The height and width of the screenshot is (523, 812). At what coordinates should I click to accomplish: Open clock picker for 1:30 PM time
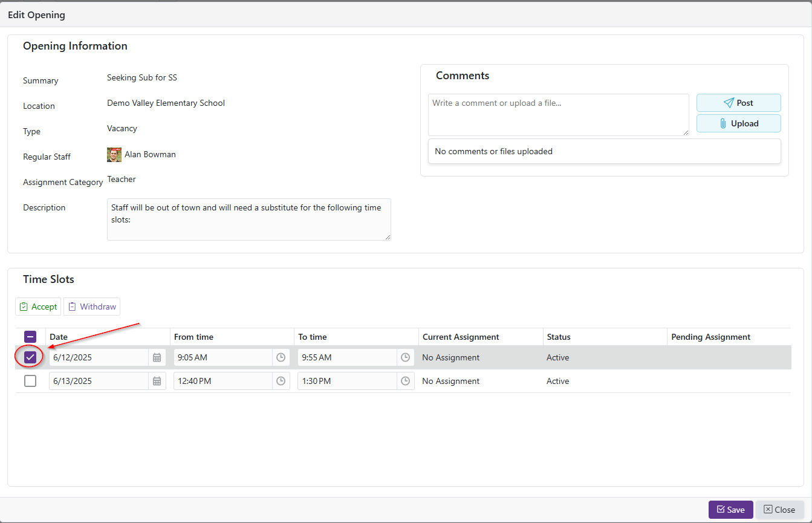406,381
